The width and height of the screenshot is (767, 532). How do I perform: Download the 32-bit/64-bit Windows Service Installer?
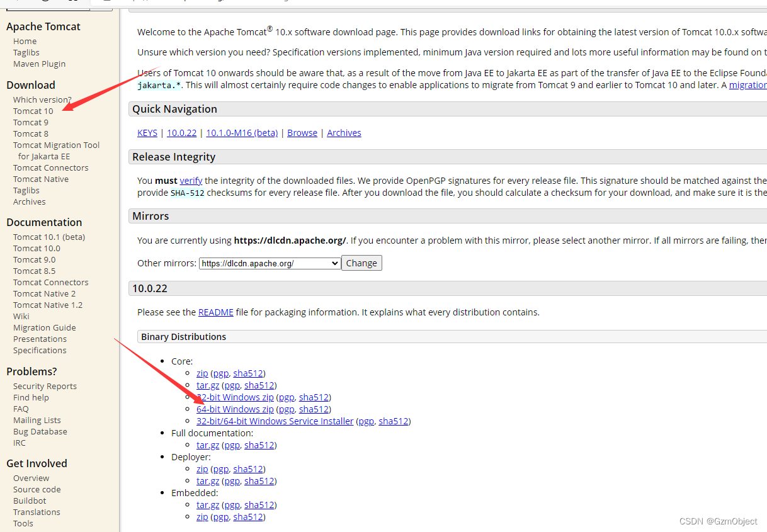(275, 421)
